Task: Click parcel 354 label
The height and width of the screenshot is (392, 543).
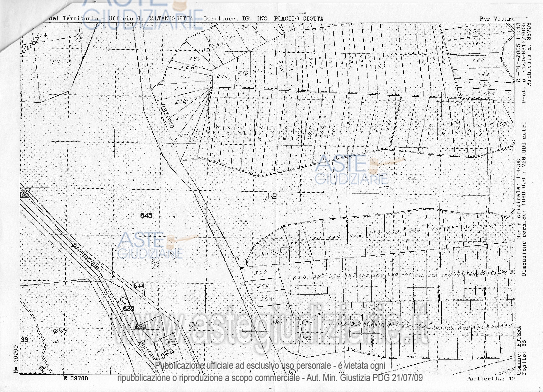Action: click(299, 277)
